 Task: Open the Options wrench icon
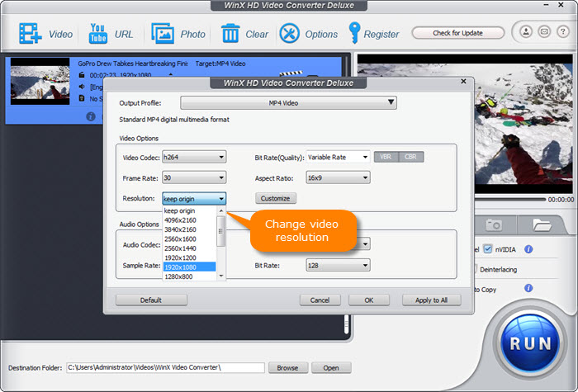coord(289,34)
